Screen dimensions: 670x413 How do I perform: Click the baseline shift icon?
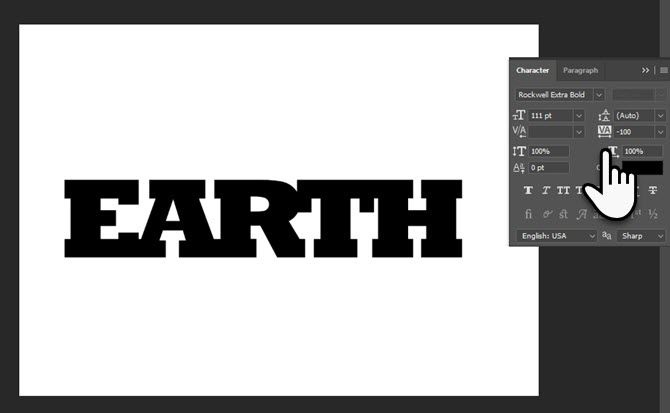519,167
